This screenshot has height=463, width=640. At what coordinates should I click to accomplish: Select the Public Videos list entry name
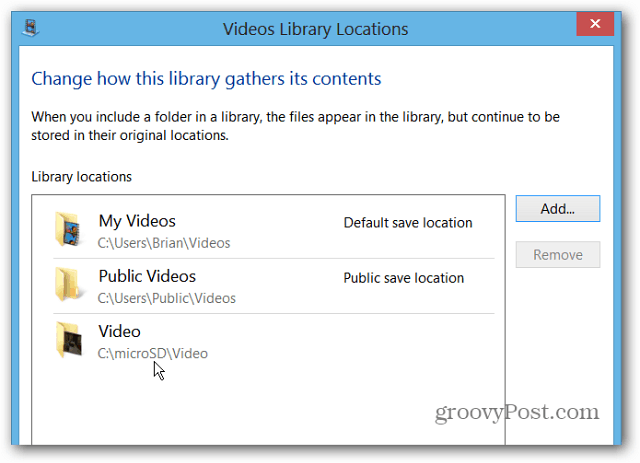click(x=147, y=276)
